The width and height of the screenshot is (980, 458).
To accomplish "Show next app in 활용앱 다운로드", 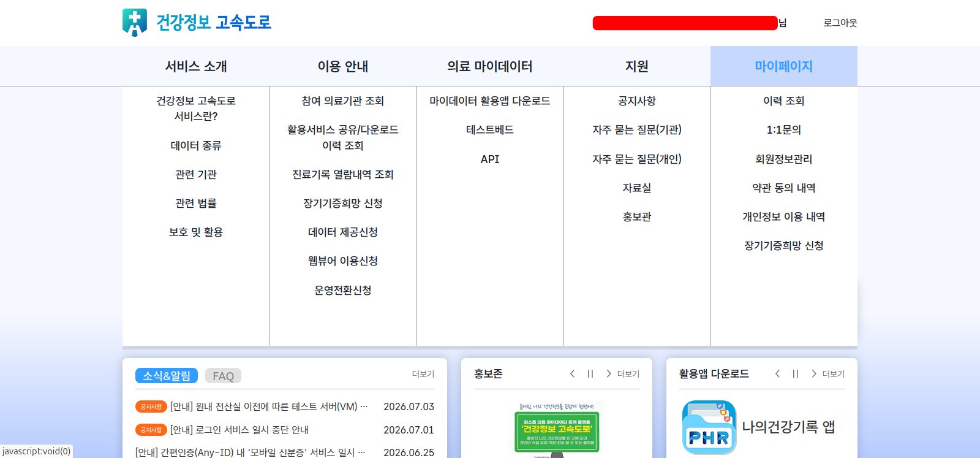I will pos(813,373).
